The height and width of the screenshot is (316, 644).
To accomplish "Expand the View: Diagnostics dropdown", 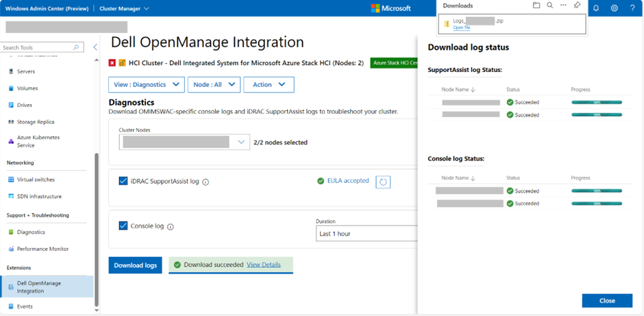I will (146, 84).
